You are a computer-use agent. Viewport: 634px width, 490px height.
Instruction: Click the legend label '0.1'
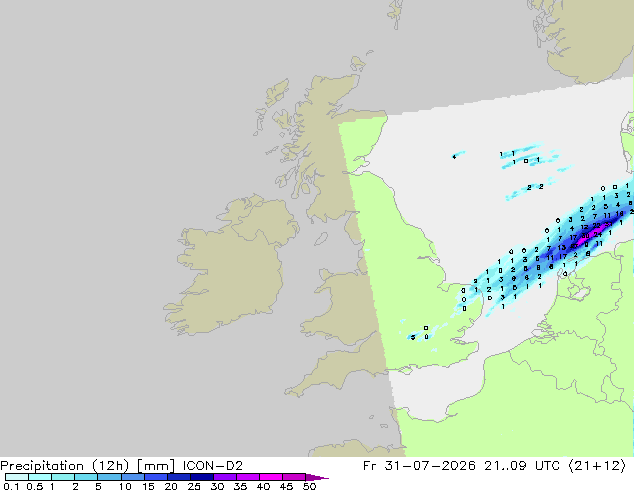[x=11, y=486]
